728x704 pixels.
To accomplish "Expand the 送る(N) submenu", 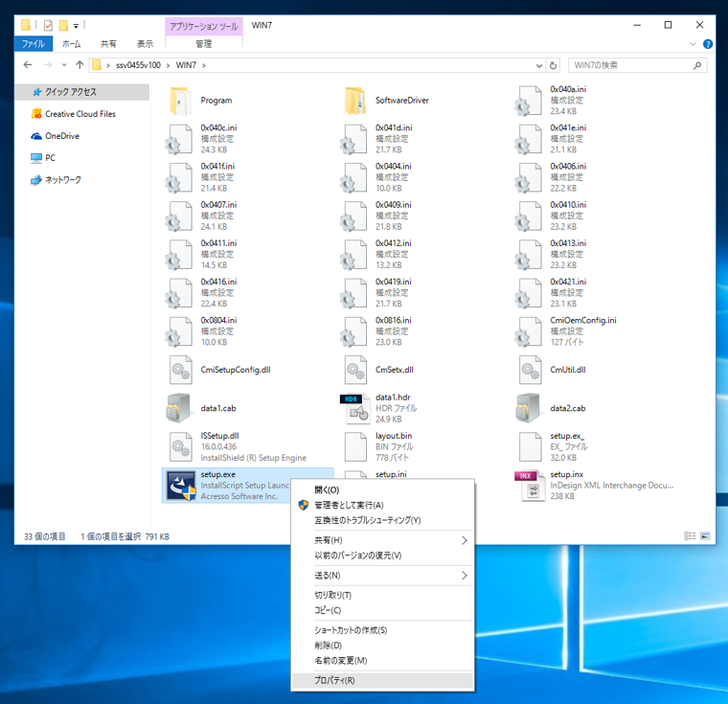I will point(465,576).
